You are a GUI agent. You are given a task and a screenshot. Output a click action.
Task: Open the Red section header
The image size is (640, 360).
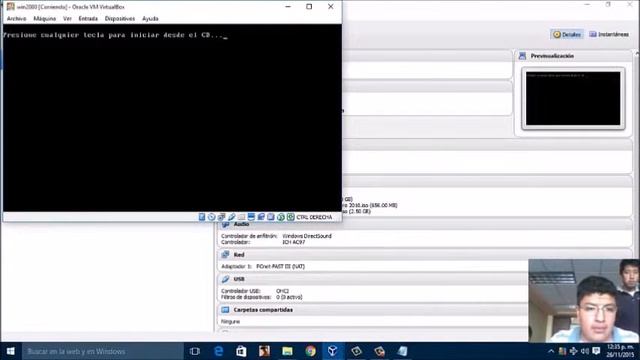(424, 255)
